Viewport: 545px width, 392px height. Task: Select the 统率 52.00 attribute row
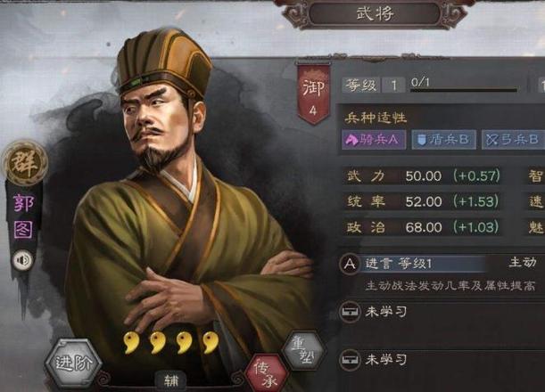coord(422,201)
